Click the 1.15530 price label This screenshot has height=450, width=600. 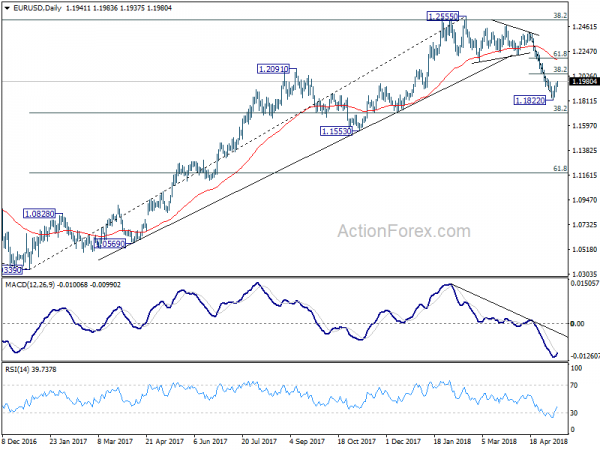[x=336, y=131]
